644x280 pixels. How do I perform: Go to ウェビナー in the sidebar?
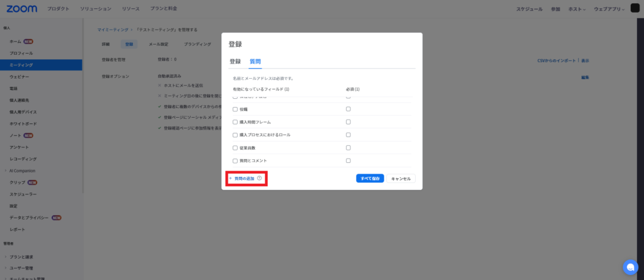[x=19, y=76]
